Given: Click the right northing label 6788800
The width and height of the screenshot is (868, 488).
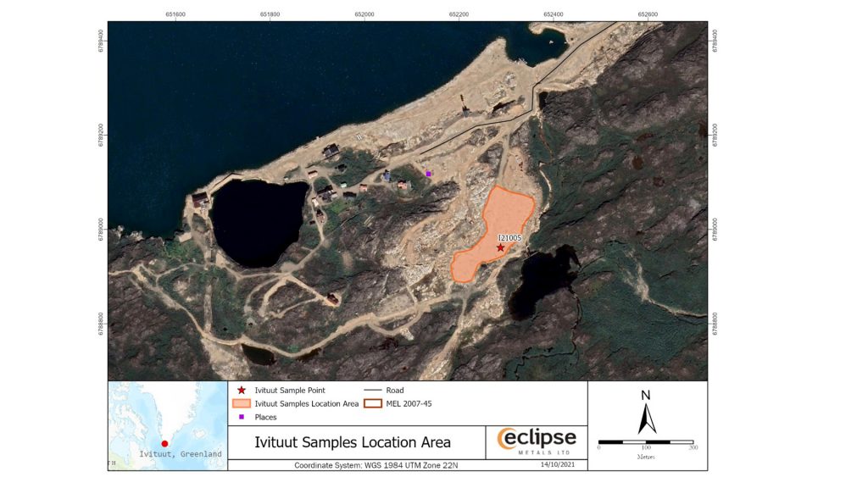Looking at the screenshot, I should pyautogui.click(x=715, y=324).
